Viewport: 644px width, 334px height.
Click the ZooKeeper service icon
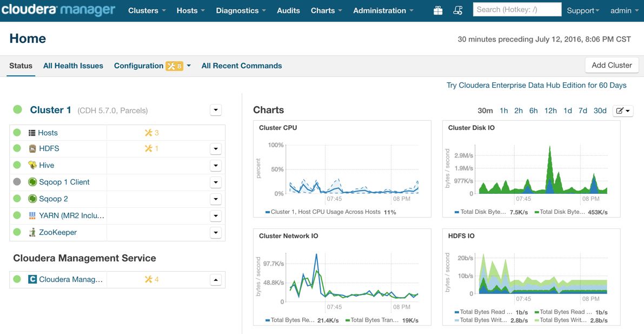coord(32,232)
